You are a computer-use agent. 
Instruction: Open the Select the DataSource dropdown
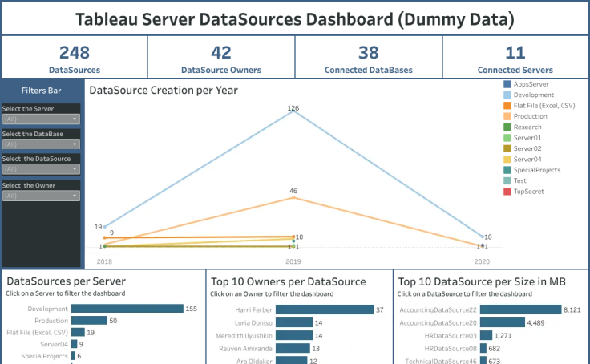pyautogui.click(x=41, y=169)
